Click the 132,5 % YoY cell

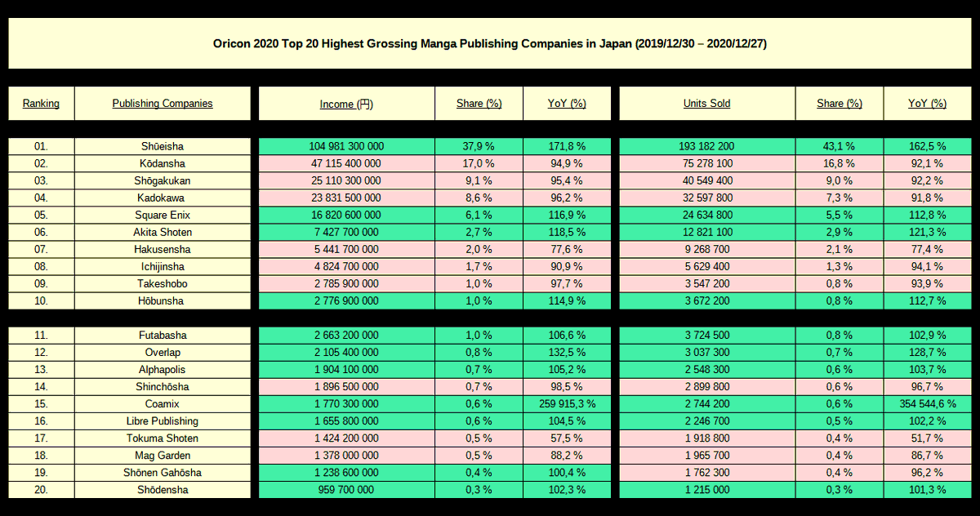click(x=567, y=353)
